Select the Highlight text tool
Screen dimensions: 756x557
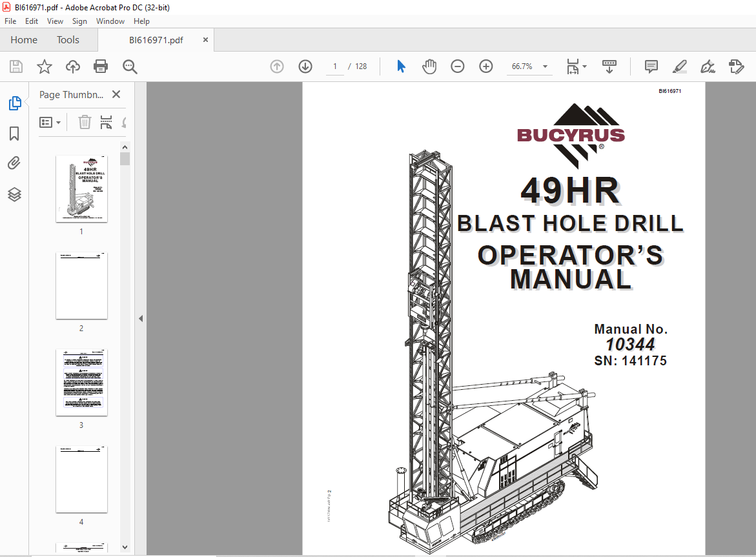679,66
